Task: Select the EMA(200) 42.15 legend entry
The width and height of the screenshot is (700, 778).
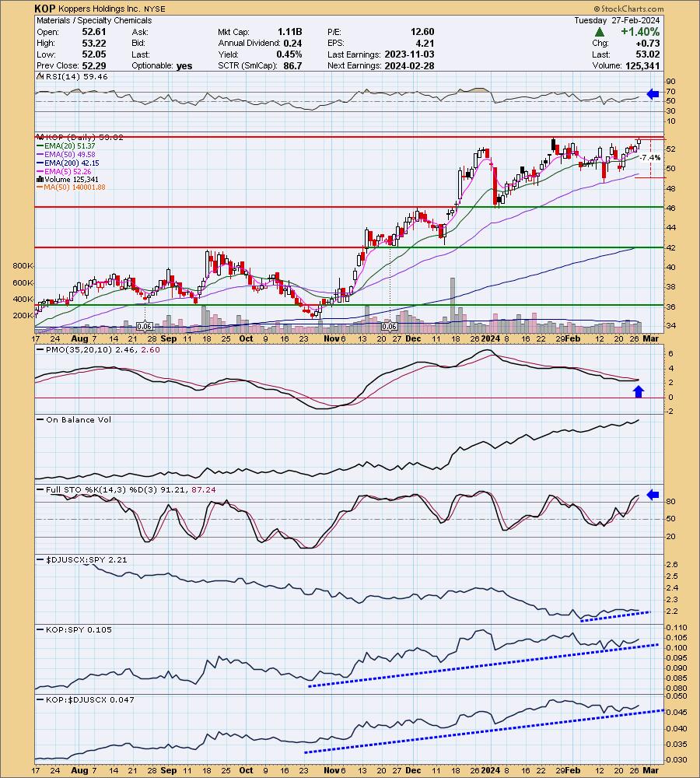Action: 68,163
